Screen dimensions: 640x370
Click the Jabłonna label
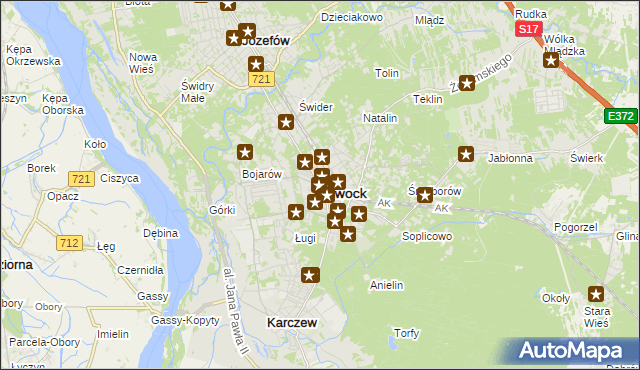tap(510, 158)
